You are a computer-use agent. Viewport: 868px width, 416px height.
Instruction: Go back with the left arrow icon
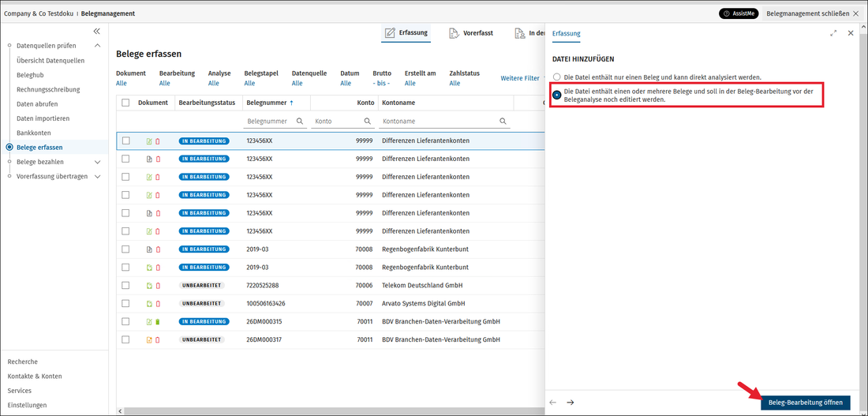click(552, 402)
